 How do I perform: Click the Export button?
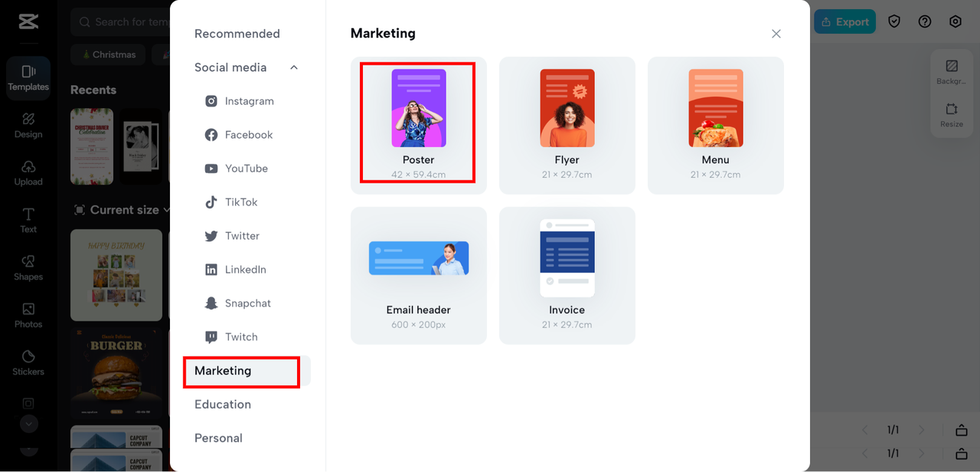click(844, 21)
